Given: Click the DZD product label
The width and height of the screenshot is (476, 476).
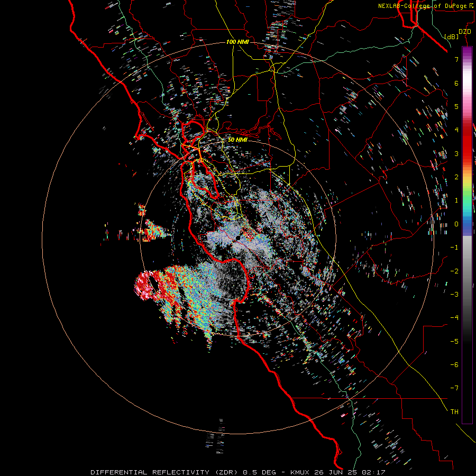Looking at the screenshot, I should click(465, 32).
